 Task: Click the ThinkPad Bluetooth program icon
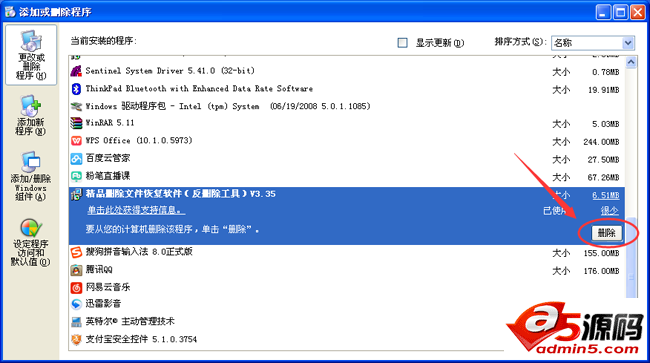click(x=76, y=89)
